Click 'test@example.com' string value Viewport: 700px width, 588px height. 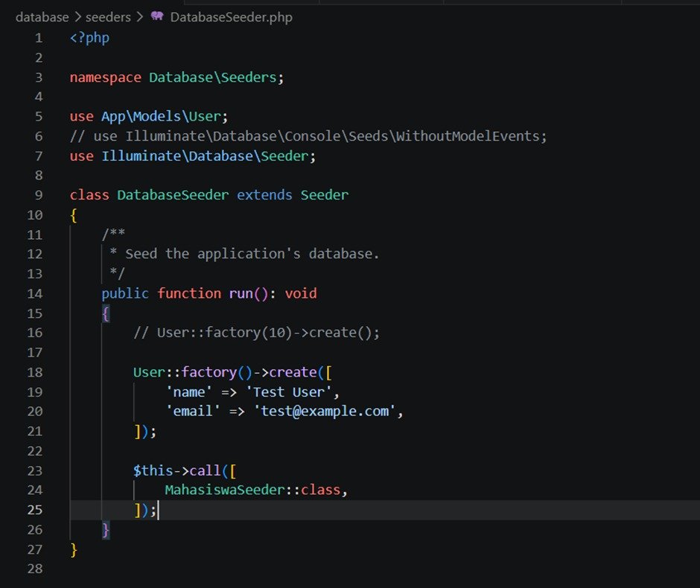click(325, 411)
